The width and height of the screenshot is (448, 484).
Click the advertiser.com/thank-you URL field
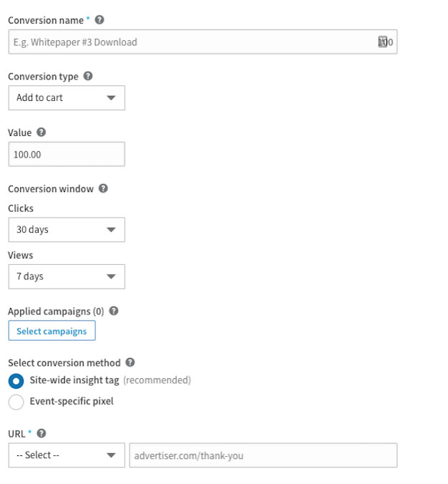263,455
